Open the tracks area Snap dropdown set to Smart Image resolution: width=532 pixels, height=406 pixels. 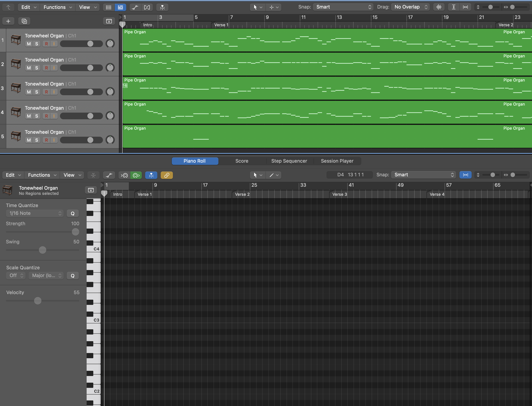(343, 7)
